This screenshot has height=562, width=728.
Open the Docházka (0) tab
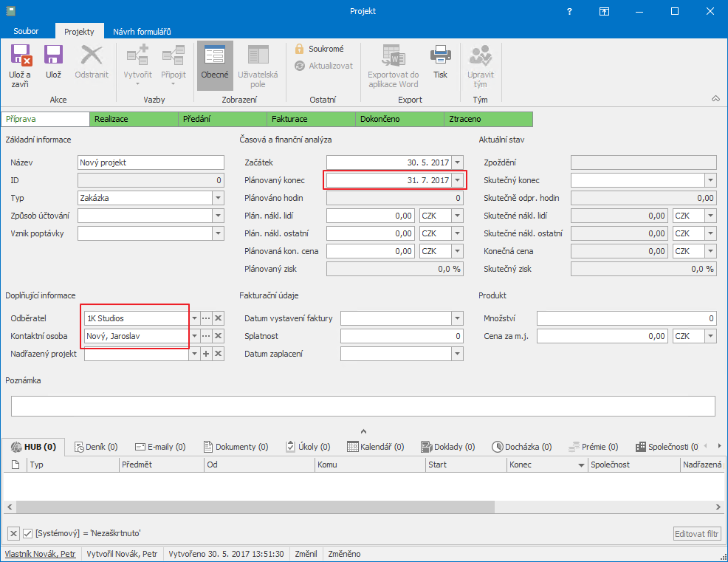(x=522, y=447)
